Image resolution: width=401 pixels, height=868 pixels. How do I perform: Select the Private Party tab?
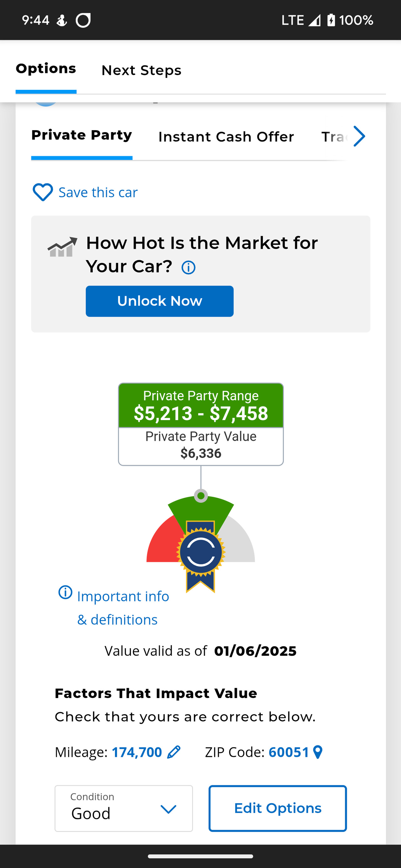(x=82, y=135)
